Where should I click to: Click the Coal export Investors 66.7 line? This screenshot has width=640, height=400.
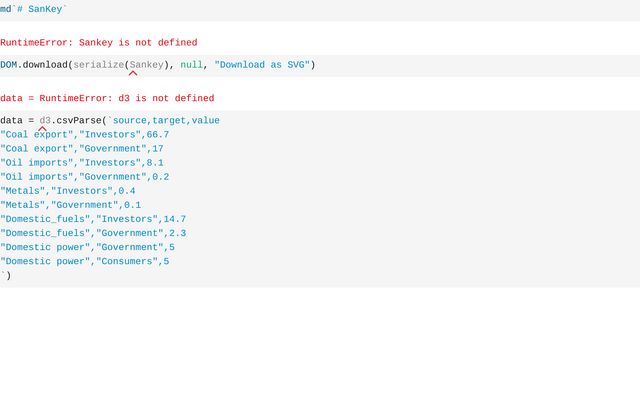pos(85,135)
